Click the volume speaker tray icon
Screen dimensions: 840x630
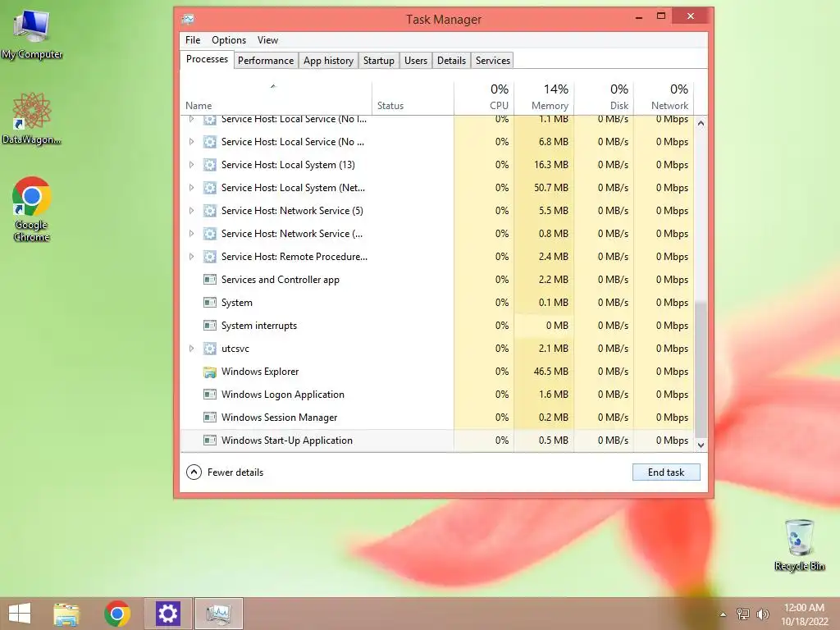tap(762, 614)
